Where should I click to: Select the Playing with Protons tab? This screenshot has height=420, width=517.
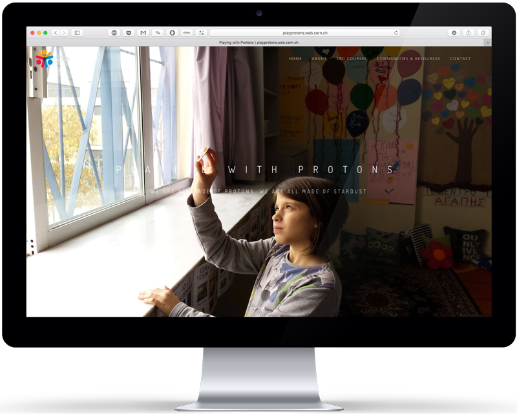point(258,43)
